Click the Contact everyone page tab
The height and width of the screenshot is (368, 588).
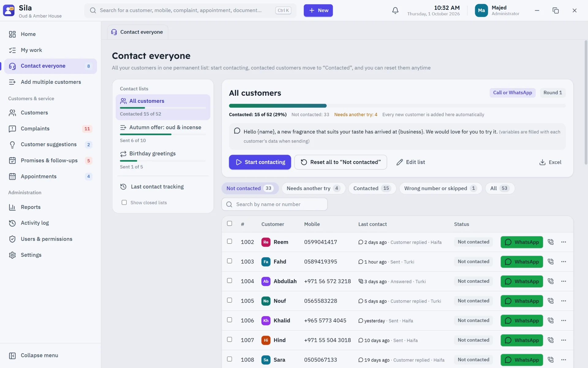pos(137,32)
